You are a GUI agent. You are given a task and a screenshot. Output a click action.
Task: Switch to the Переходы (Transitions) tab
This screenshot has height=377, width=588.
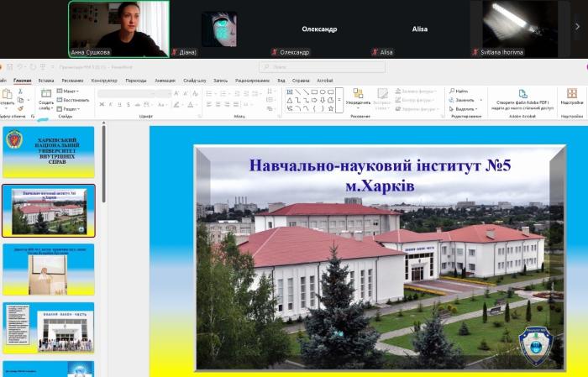135,81
